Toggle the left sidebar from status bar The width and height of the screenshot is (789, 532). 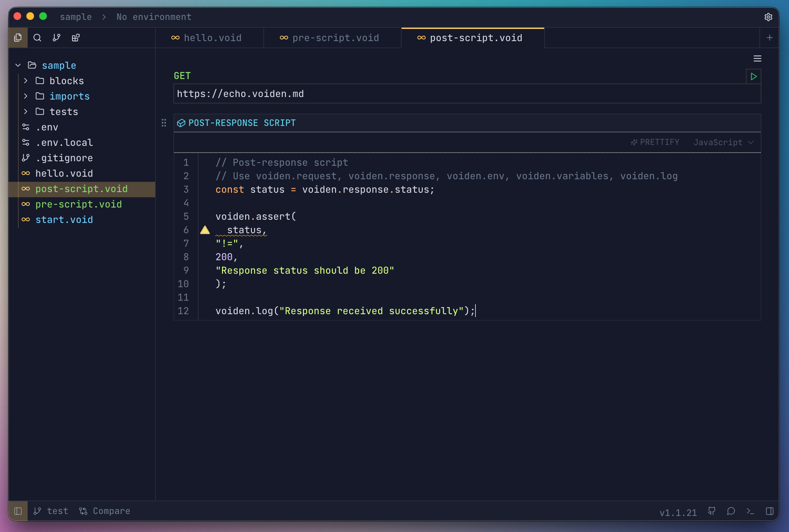point(18,511)
